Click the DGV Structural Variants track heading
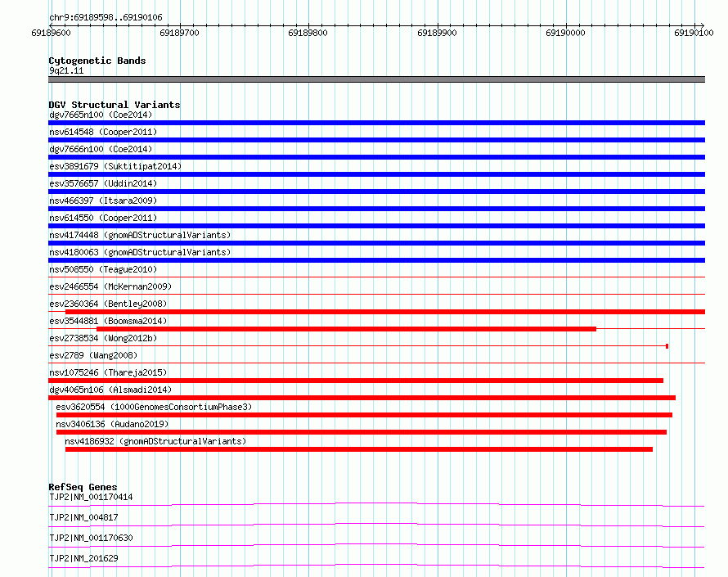Image resolution: width=728 pixels, height=577 pixels. pyautogui.click(x=115, y=105)
